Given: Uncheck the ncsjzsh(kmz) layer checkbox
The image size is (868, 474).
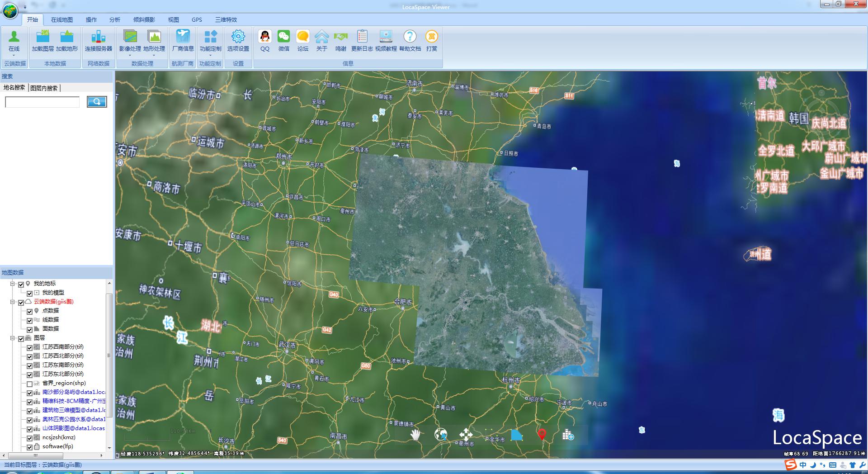Looking at the screenshot, I should (x=29, y=438).
